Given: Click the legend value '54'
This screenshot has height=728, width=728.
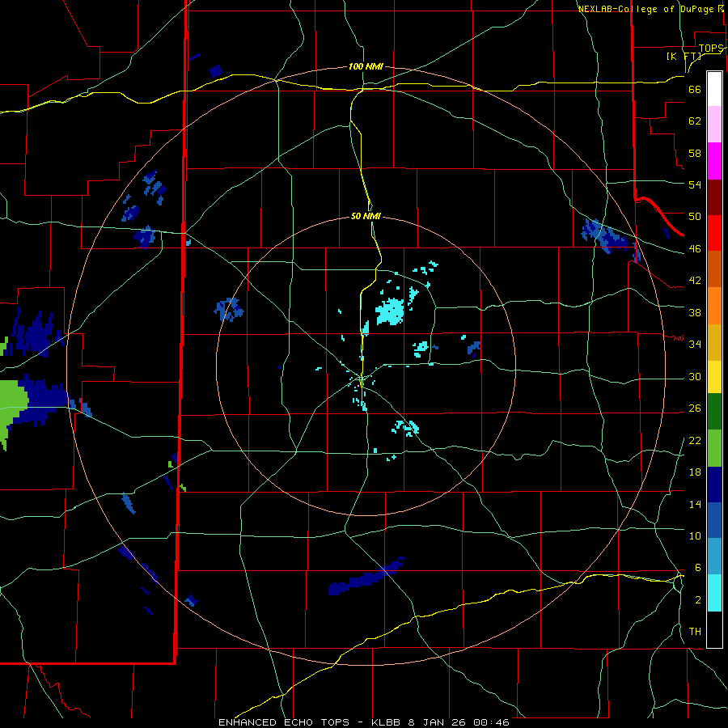Looking at the screenshot, I should [x=695, y=184].
